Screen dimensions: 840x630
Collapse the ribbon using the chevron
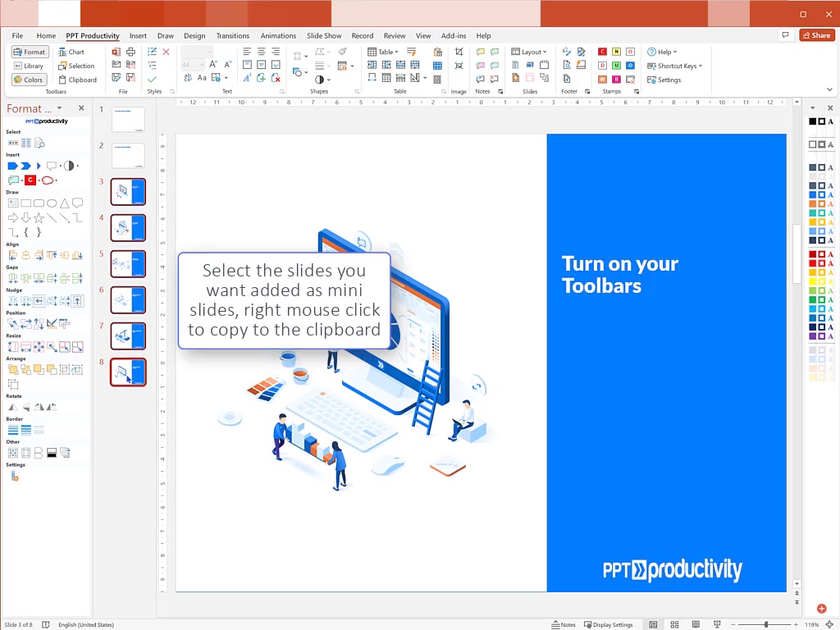pyautogui.click(x=829, y=89)
